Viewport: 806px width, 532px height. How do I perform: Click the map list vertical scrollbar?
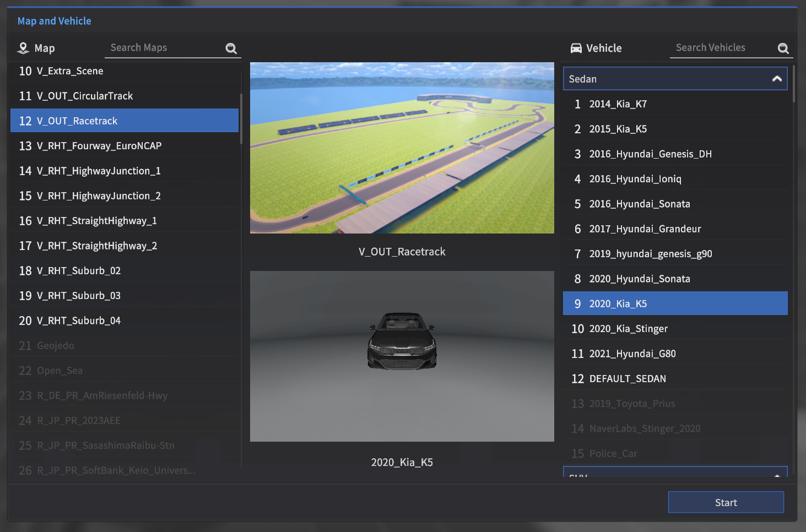tap(241, 119)
